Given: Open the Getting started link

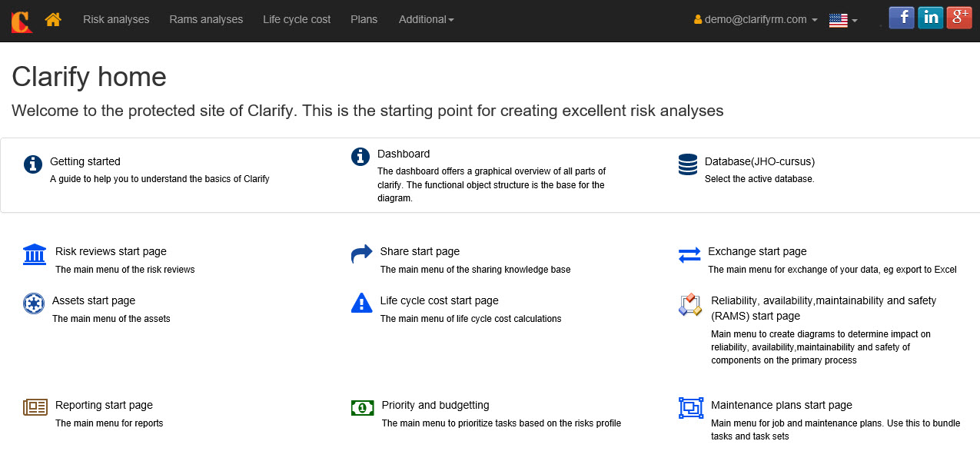Looking at the screenshot, I should 85,161.
